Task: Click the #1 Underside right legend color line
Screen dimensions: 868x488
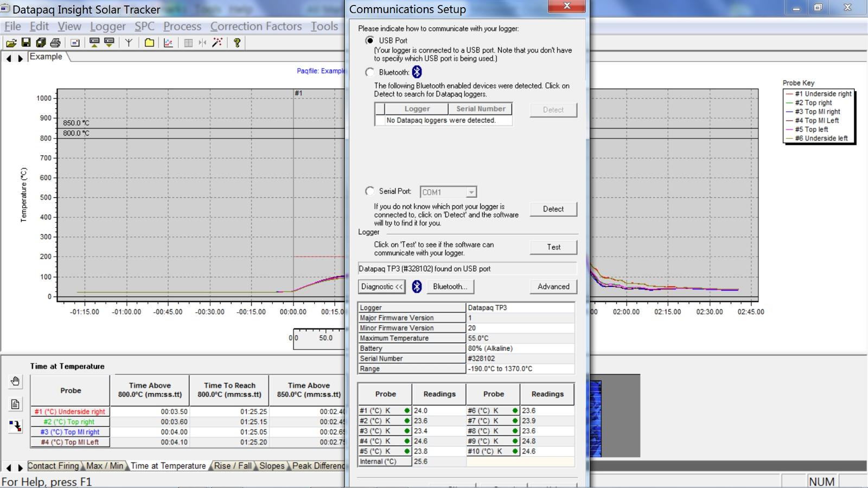Action: (789, 94)
